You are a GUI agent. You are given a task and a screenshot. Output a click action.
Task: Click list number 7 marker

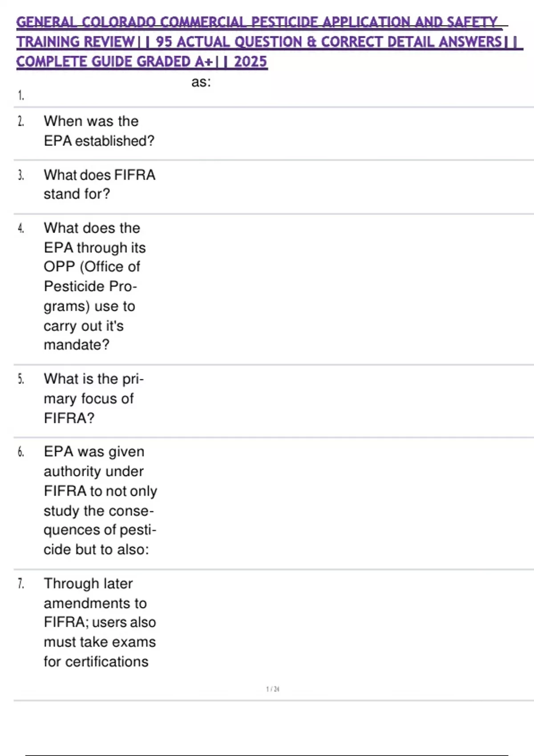coord(20,584)
